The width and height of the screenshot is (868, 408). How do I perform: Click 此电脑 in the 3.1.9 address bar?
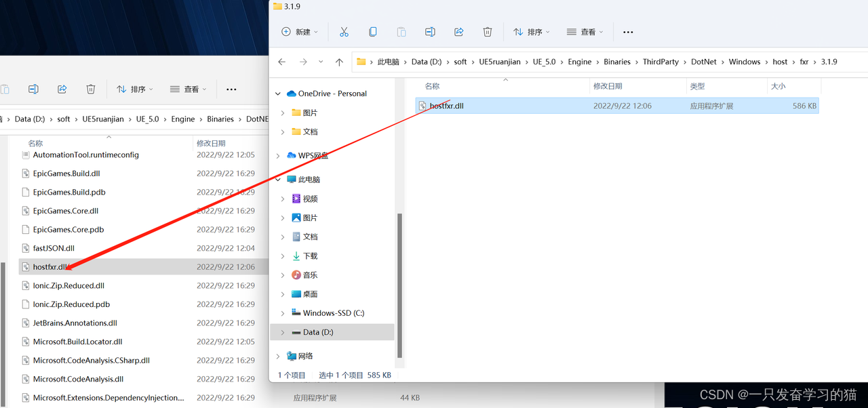(x=388, y=62)
